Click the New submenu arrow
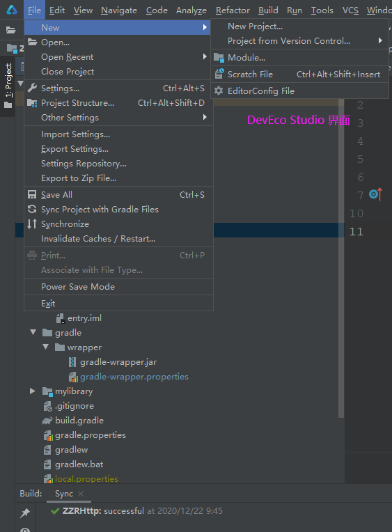This screenshot has width=392, height=532. [x=205, y=27]
